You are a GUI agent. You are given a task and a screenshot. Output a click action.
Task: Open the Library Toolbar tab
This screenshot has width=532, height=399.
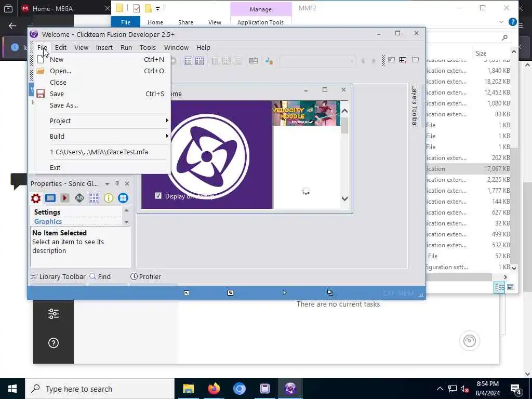[x=58, y=276]
